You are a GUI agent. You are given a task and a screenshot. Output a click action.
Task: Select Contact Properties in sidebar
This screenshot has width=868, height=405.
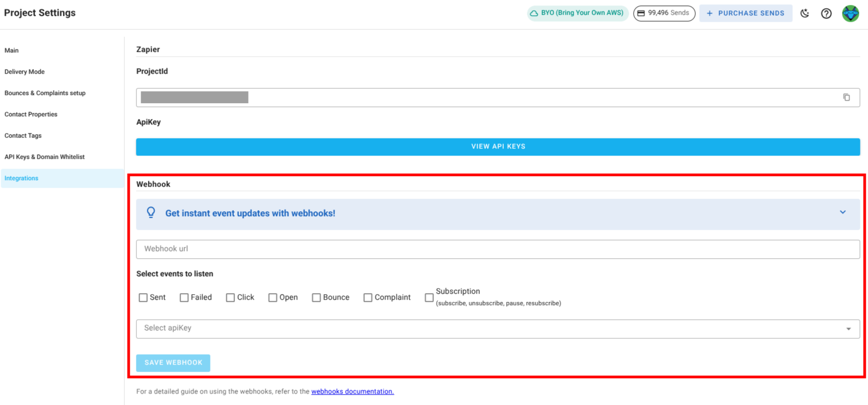31,114
